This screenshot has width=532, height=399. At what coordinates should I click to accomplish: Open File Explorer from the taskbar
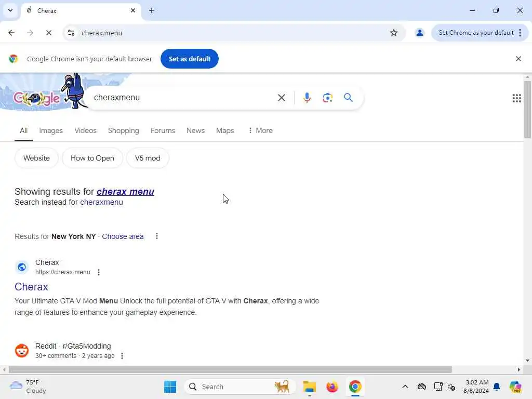[x=310, y=387]
